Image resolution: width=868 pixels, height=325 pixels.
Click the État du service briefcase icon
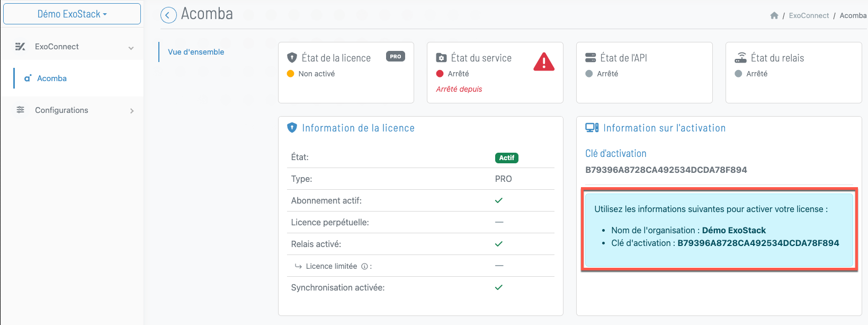pyautogui.click(x=441, y=58)
